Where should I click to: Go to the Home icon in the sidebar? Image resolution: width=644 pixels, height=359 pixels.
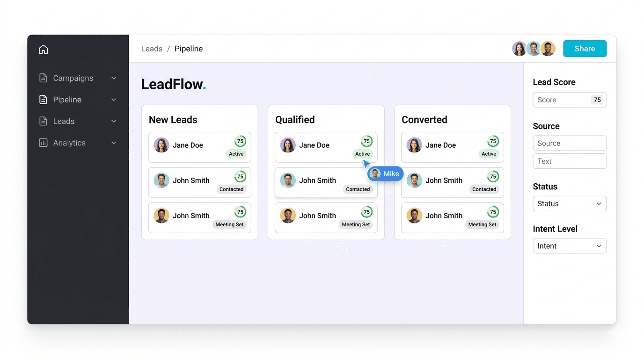tap(44, 50)
